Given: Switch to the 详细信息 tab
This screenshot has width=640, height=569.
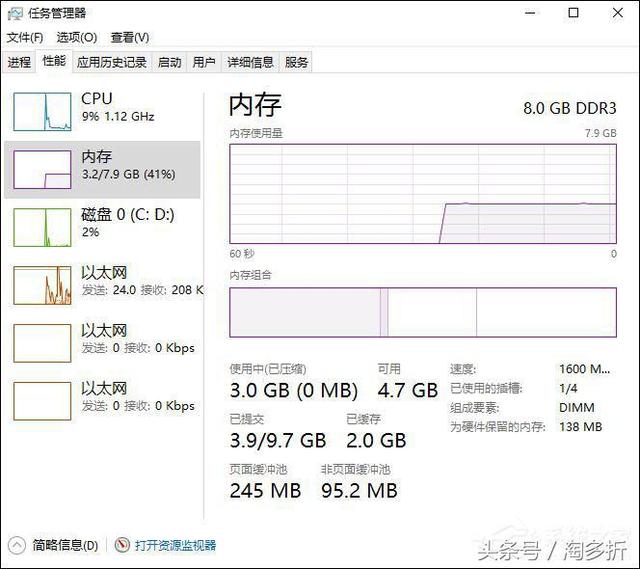Looking at the screenshot, I should click(250, 62).
